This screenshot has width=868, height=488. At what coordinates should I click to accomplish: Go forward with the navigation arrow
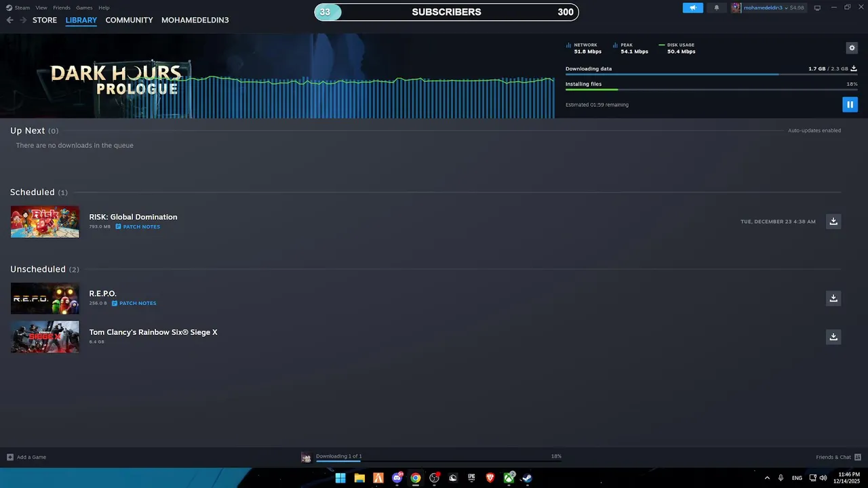pyautogui.click(x=23, y=20)
